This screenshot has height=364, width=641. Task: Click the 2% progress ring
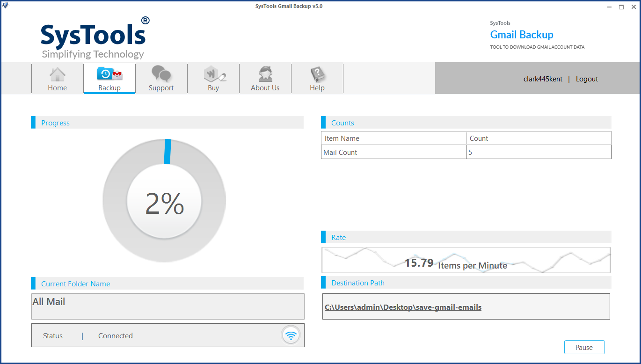(x=164, y=201)
